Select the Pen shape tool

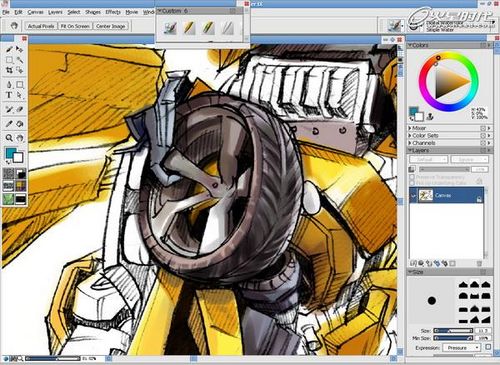[x=9, y=85]
